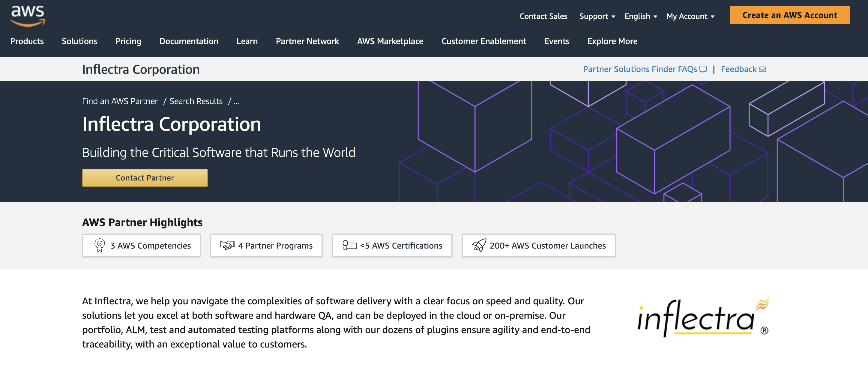The width and height of the screenshot is (868, 367).
Task: Click the envelope icon next to Feedback
Action: click(x=762, y=69)
